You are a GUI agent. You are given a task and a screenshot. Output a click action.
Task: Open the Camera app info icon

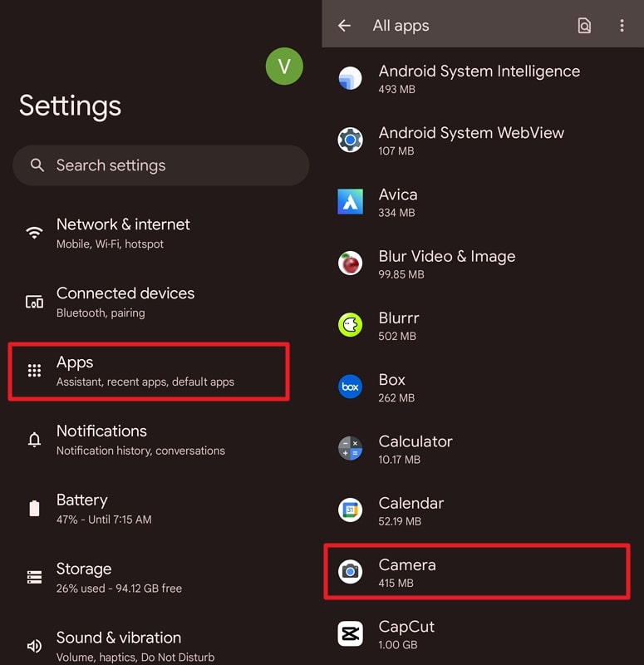[x=350, y=572]
